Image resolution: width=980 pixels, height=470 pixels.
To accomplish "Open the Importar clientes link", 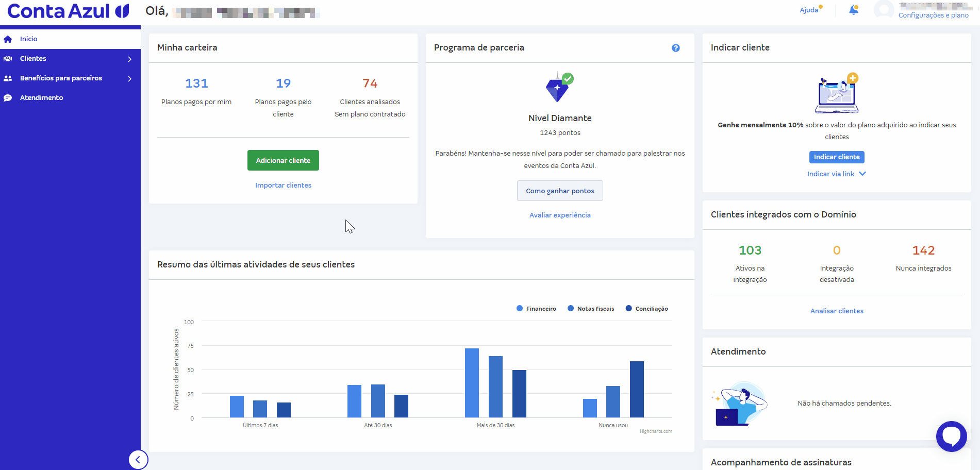I will pyautogui.click(x=283, y=186).
